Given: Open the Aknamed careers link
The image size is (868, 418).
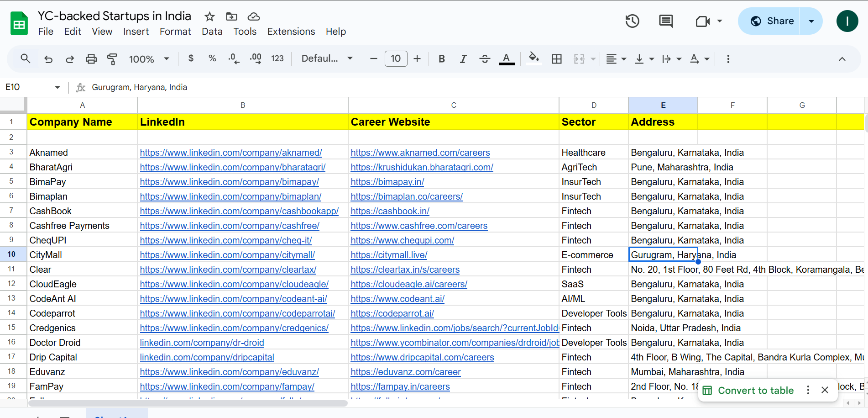Looking at the screenshot, I should [420, 152].
